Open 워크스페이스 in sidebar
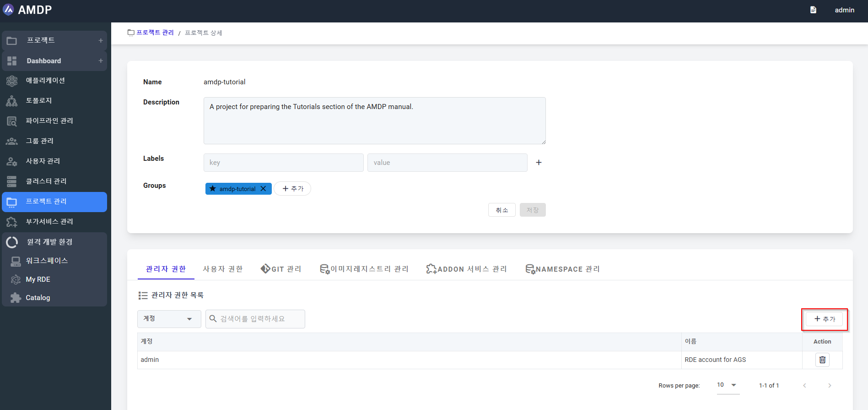 [x=54, y=261]
